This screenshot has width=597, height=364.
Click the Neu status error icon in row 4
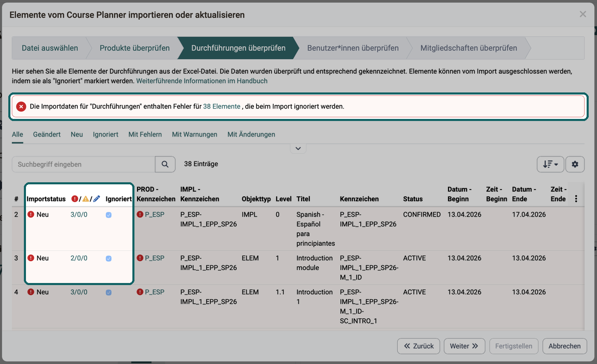tap(31, 292)
